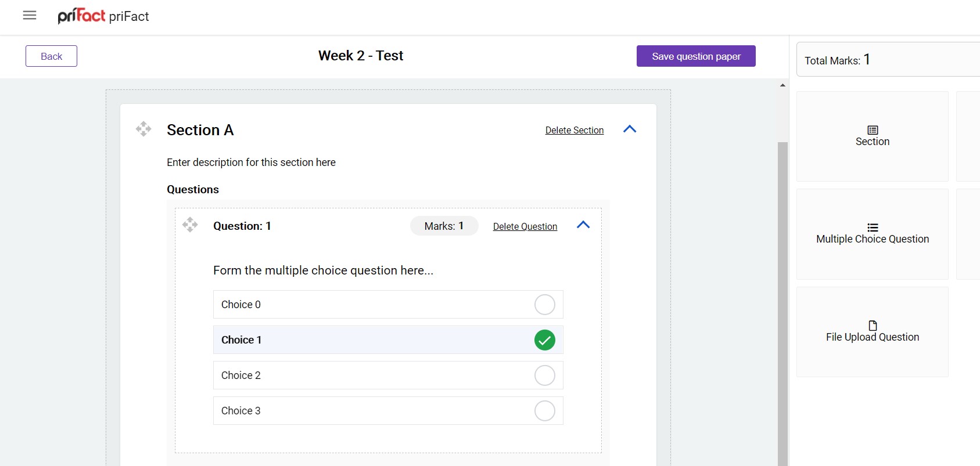Edit the Choice 0 option text
980x466 pixels.
coord(241,305)
